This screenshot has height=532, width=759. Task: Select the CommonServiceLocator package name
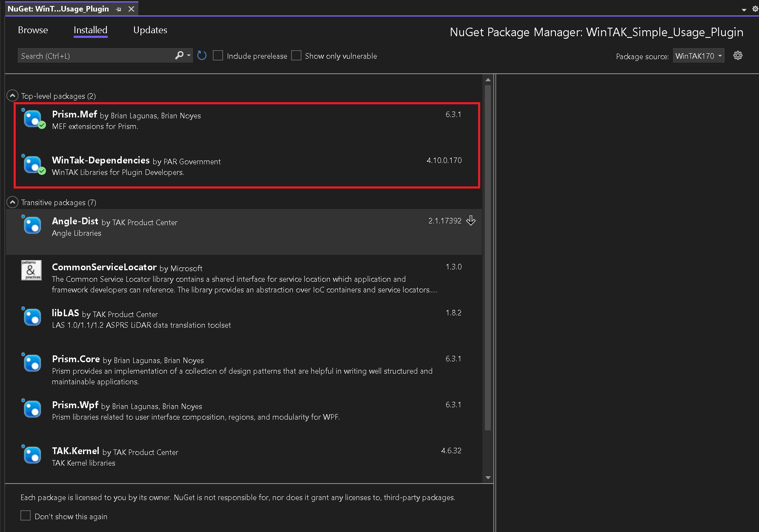tap(104, 267)
